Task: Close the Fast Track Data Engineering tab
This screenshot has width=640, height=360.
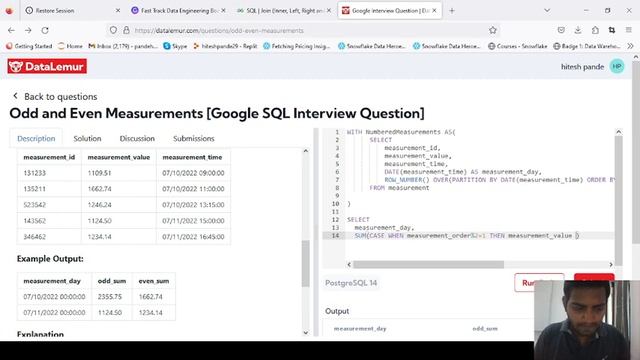Action: 223,11
